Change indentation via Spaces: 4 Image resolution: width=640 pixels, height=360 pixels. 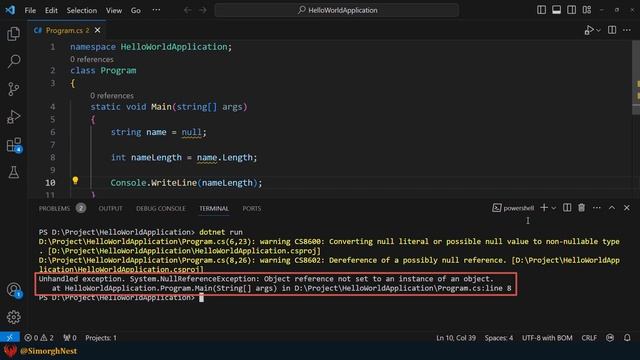click(499, 338)
